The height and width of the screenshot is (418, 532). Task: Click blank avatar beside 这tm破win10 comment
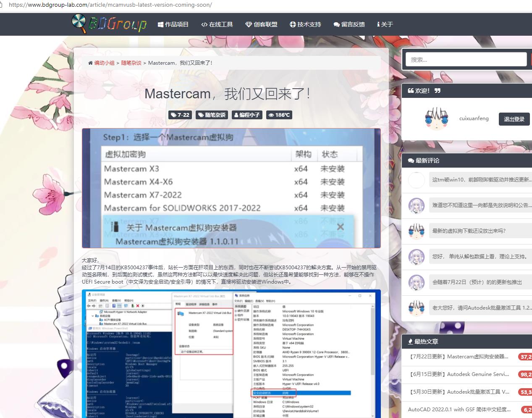pos(417,180)
